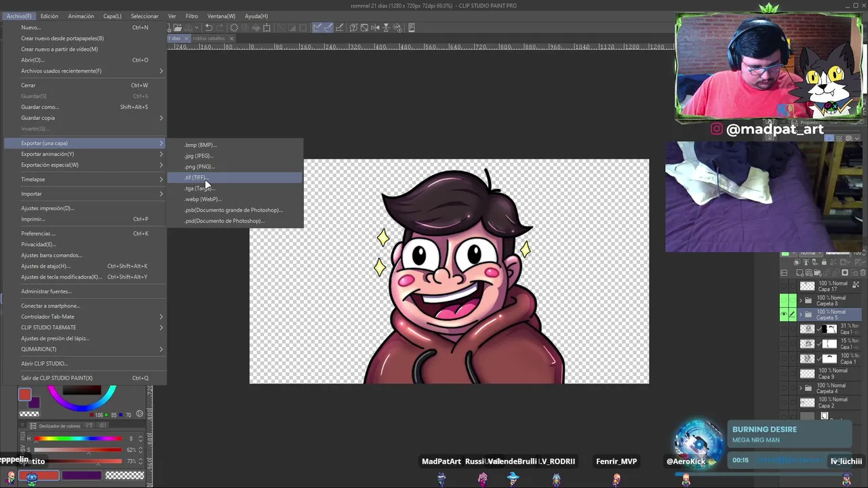Click the Create Layer Mask icon
The width and height of the screenshot is (868, 488).
point(845,272)
